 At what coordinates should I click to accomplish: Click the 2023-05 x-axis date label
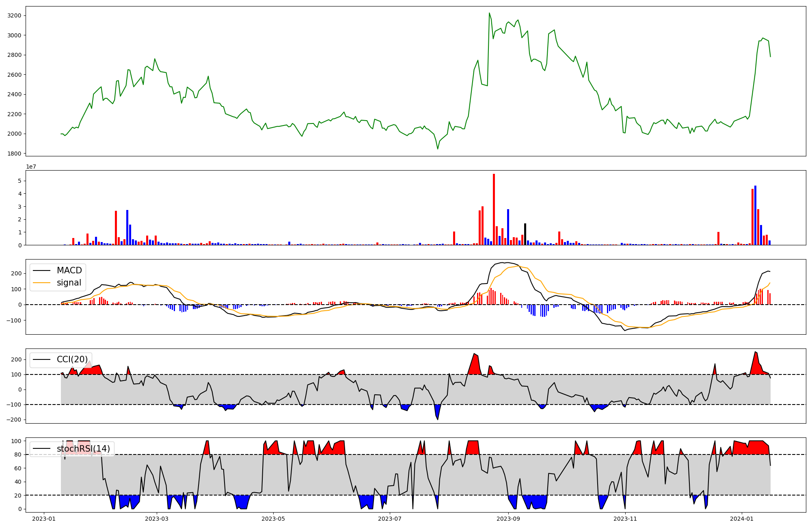pos(273,519)
